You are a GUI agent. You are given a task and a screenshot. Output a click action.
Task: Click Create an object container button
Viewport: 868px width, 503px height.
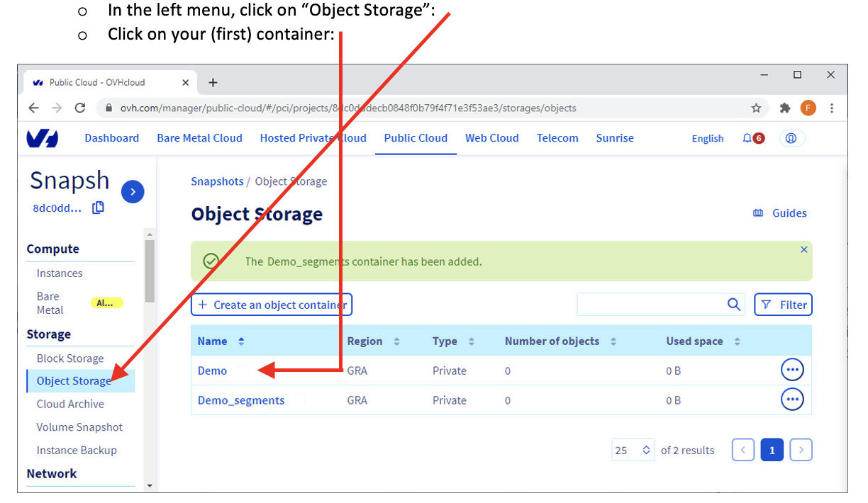(272, 305)
